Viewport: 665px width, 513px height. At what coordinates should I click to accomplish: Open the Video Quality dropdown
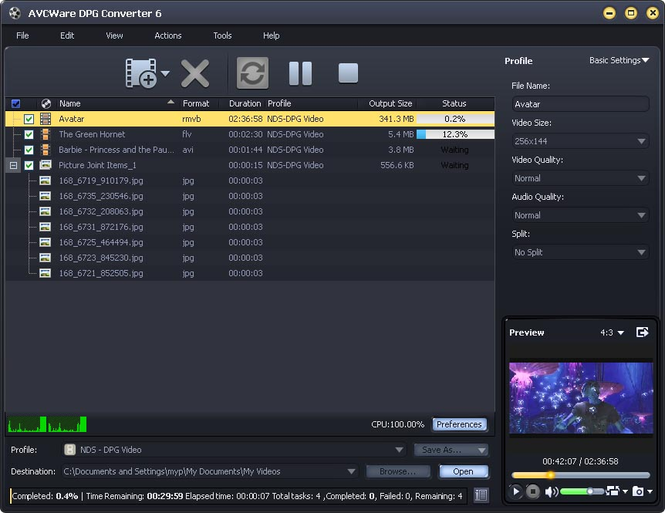(580, 178)
